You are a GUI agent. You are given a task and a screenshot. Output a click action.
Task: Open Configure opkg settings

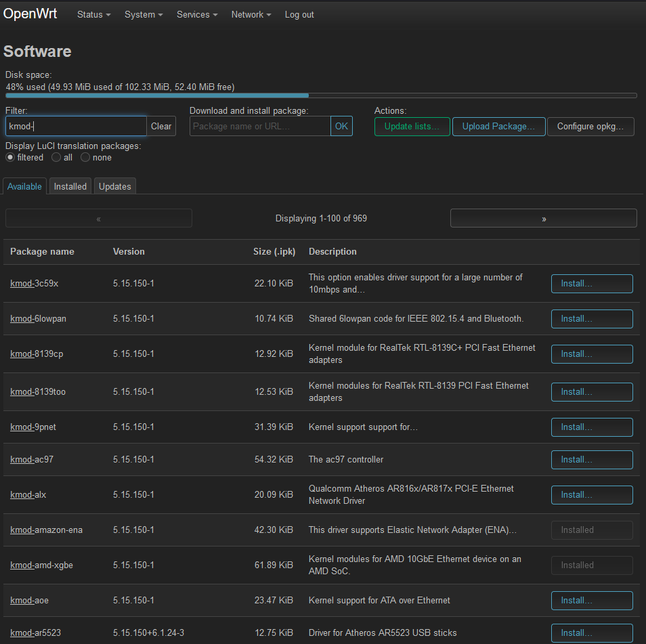pyautogui.click(x=590, y=127)
